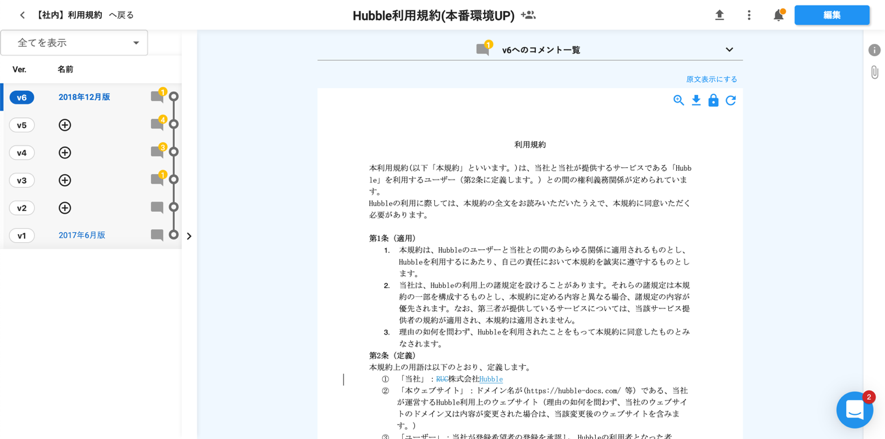The image size is (885, 439).
Task: Click the v1 timeline node
Action: coord(174,234)
